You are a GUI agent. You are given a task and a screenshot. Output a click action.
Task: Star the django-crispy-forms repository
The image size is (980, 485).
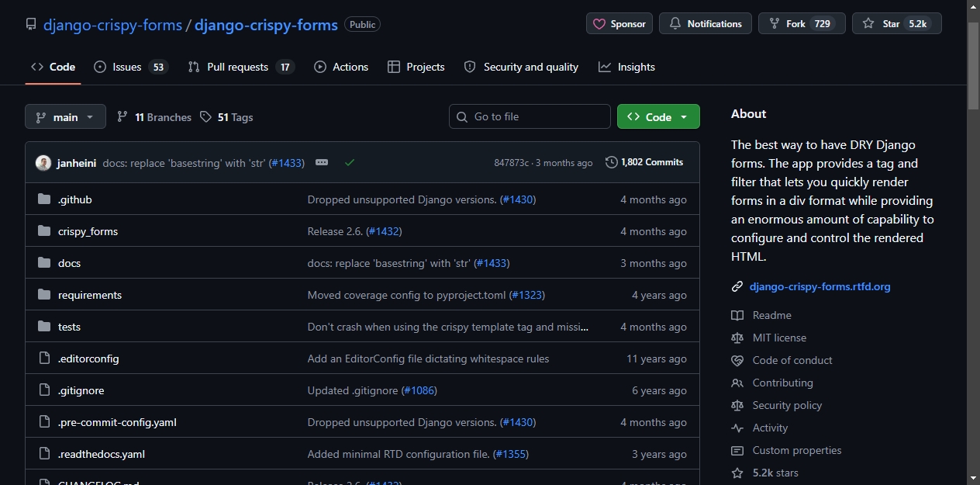897,24
